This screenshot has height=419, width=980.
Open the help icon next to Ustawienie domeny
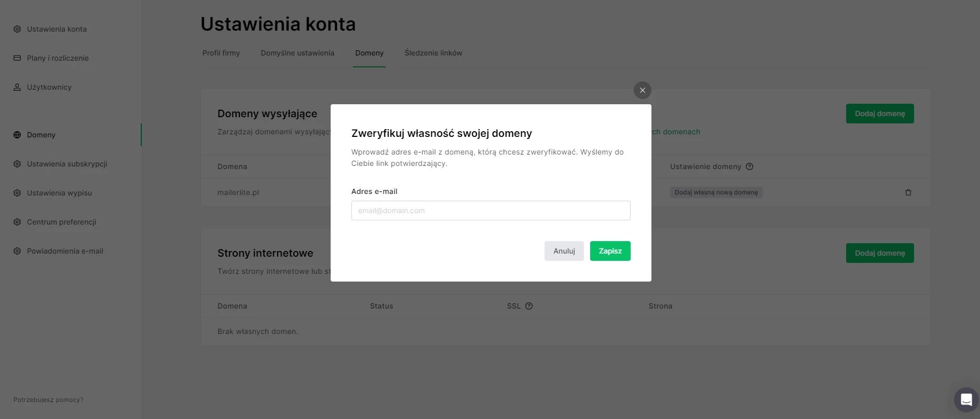[749, 166]
